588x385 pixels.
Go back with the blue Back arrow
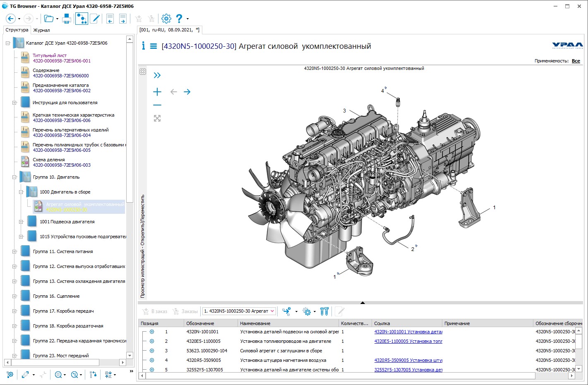11,19
